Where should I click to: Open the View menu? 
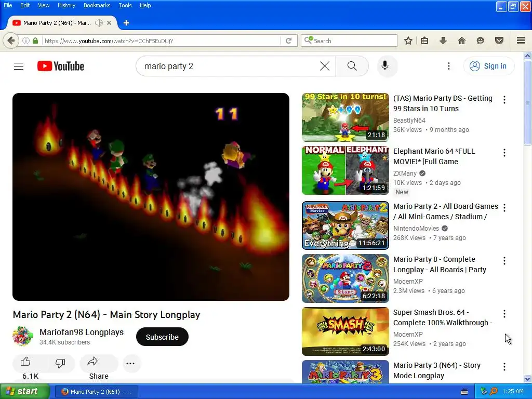tap(44, 5)
